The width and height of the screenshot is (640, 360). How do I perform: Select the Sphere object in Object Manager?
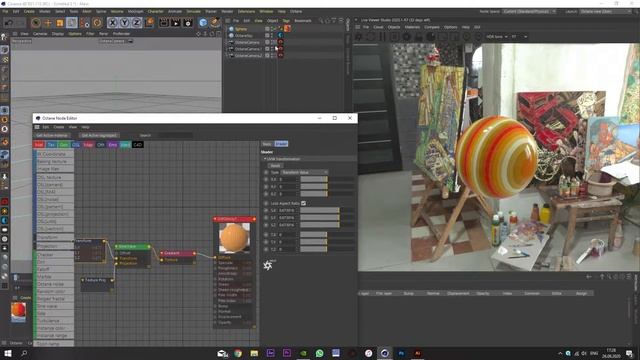(241, 29)
